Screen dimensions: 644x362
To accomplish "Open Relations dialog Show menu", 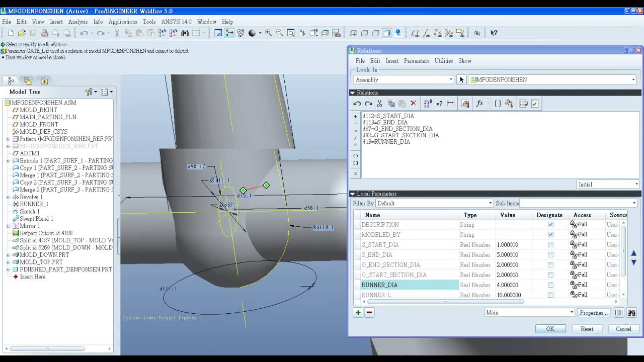I will click(x=464, y=61).
